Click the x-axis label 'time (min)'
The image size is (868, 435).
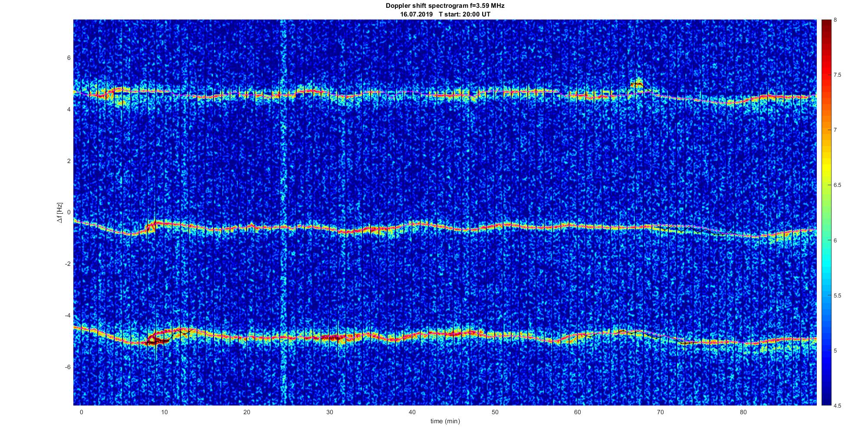(x=445, y=421)
